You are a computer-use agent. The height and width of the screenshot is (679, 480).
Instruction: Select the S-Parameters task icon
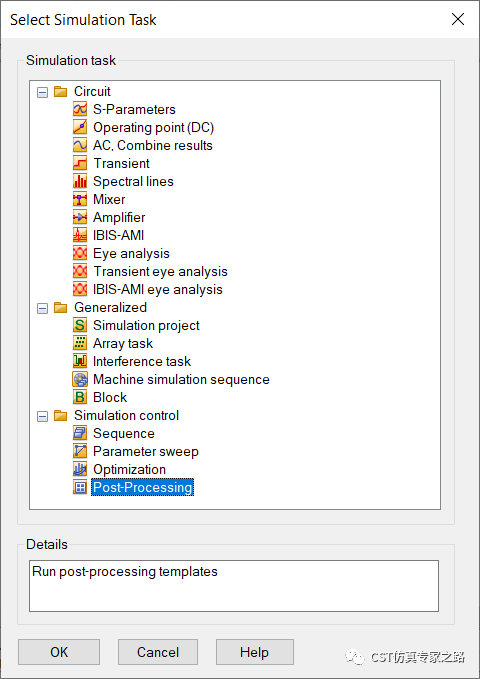coord(80,109)
